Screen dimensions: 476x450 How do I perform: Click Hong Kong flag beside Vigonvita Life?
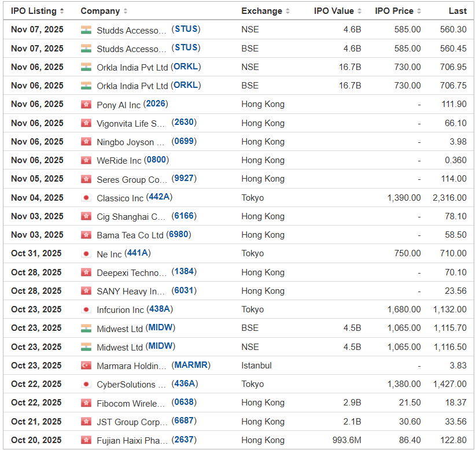pyautogui.click(x=86, y=123)
